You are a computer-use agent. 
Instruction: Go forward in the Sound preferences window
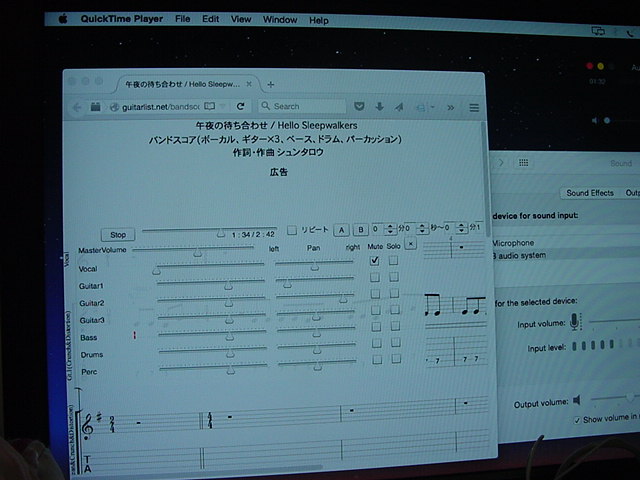point(501,163)
